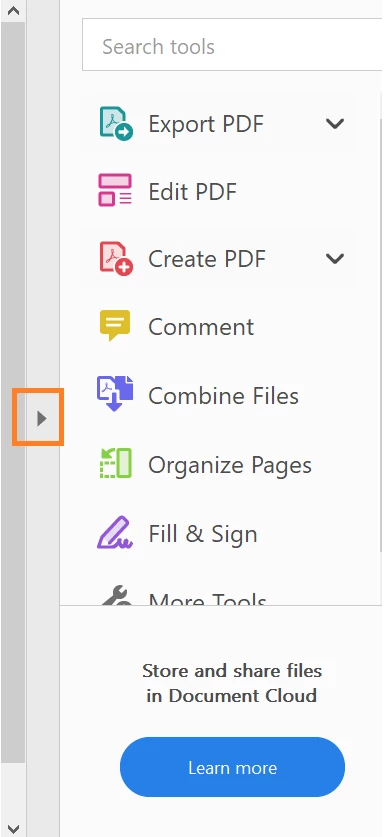Select the yellow Comment bubble icon
The height and width of the screenshot is (837, 385).
(115, 325)
